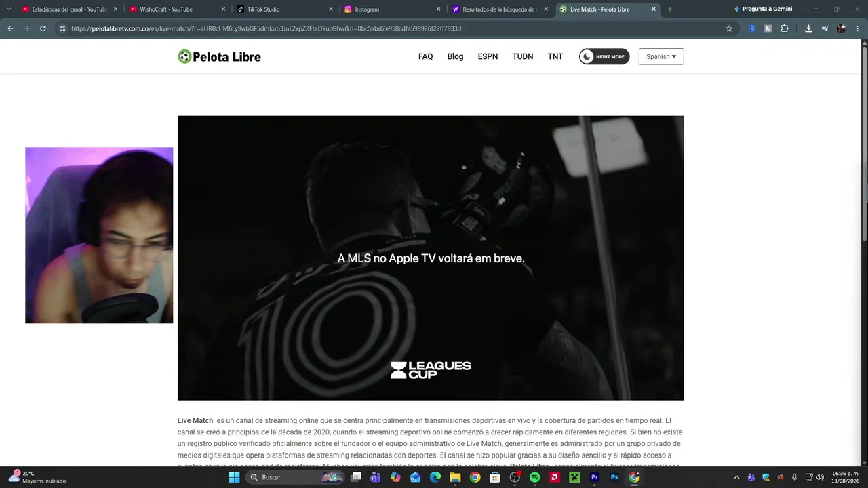Open Outlook from the taskbar
The width and height of the screenshot is (868, 488).
(x=415, y=477)
